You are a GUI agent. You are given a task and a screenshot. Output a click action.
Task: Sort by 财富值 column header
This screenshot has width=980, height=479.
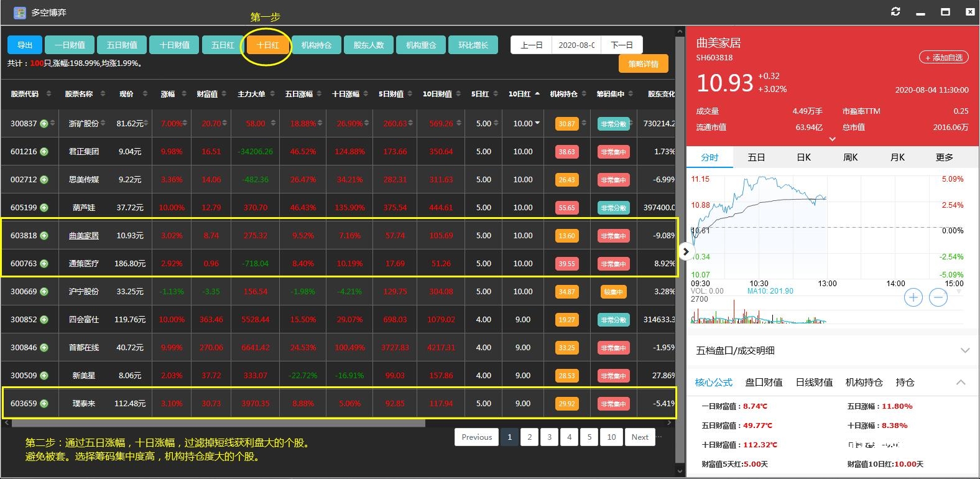point(211,94)
